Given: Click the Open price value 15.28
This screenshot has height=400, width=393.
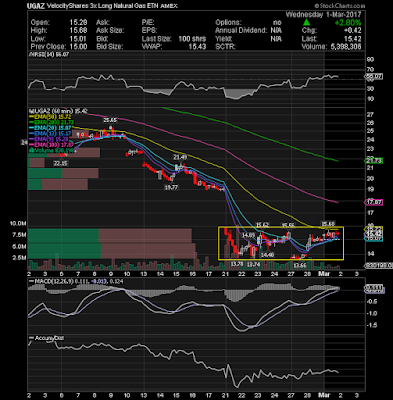Looking at the screenshot, I should click(78, 22).
